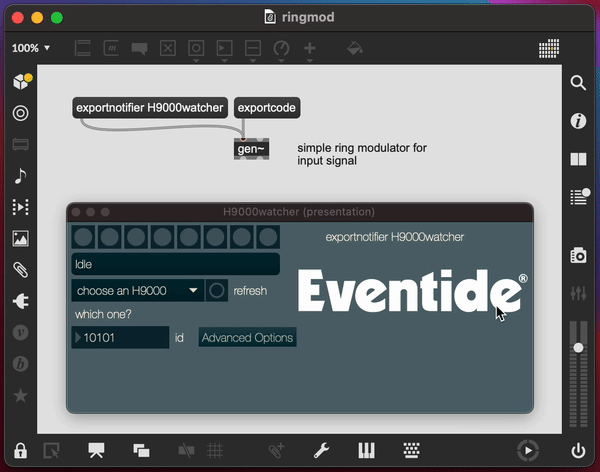The height and width of the screenshot is (472, 600).
Task: Open the patcher tools wrench icon
Action: tap(321, 451)
